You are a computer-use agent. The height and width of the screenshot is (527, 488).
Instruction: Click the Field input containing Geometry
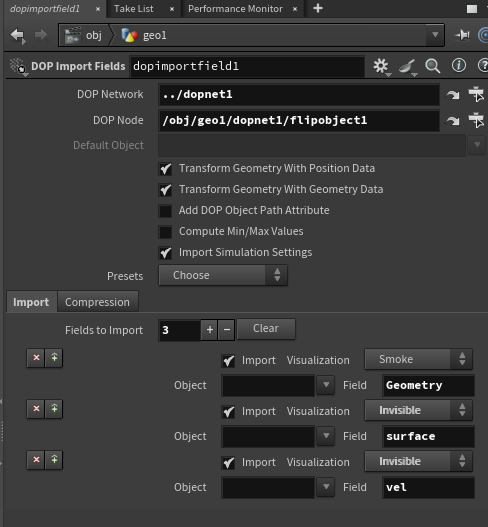(429, 386)
